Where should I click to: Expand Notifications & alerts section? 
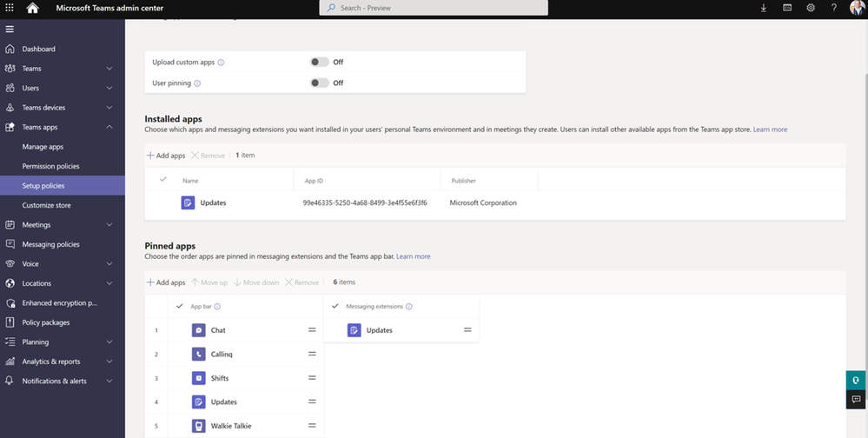click(109, 381)
